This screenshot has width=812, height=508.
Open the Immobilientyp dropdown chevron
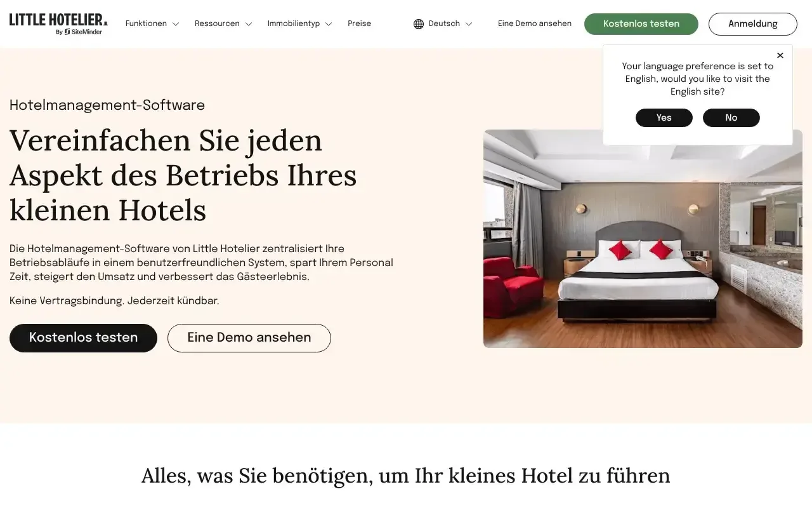(329, 24)
